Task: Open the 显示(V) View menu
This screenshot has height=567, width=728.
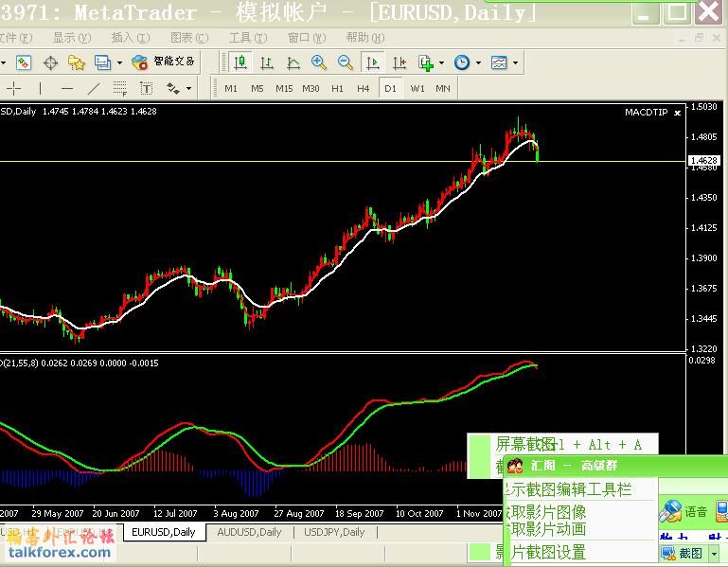Action: click(x=72, y=38)
